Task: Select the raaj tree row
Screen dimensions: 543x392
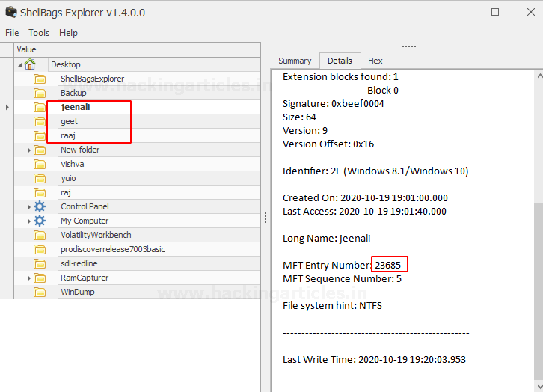Action: pos(159,135)
